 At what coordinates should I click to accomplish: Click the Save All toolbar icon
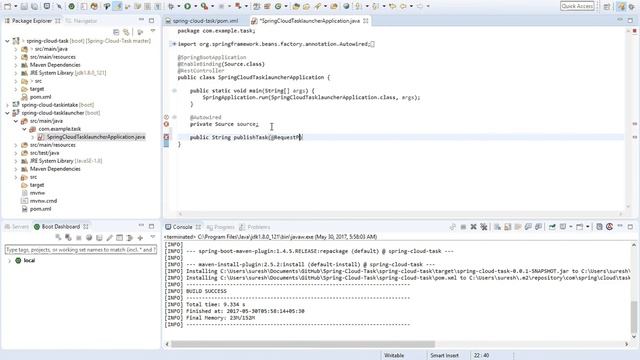(35, 6)
